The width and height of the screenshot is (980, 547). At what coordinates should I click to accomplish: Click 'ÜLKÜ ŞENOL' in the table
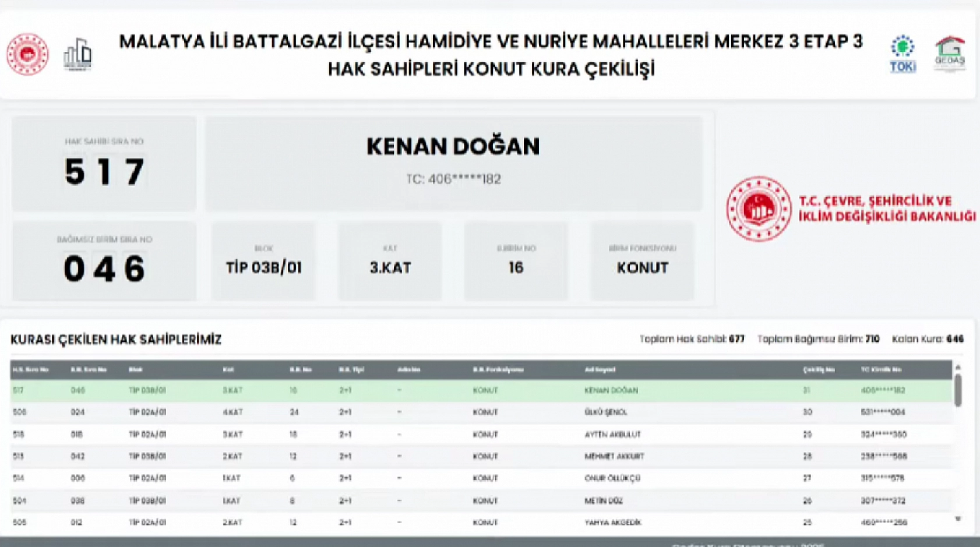coord(606,412)
